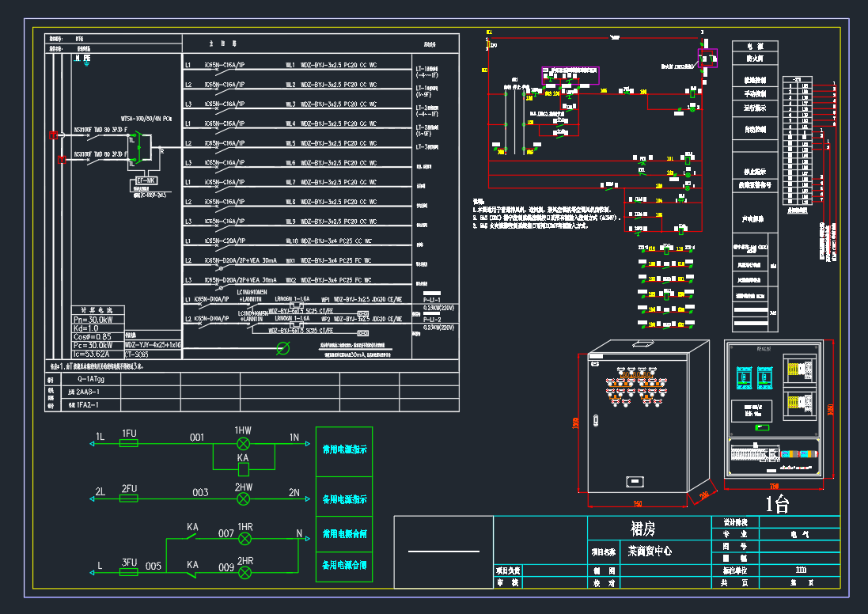Select the Pn=30.0kW value
The height and width of the screenshot is (614, 868).
93,320
